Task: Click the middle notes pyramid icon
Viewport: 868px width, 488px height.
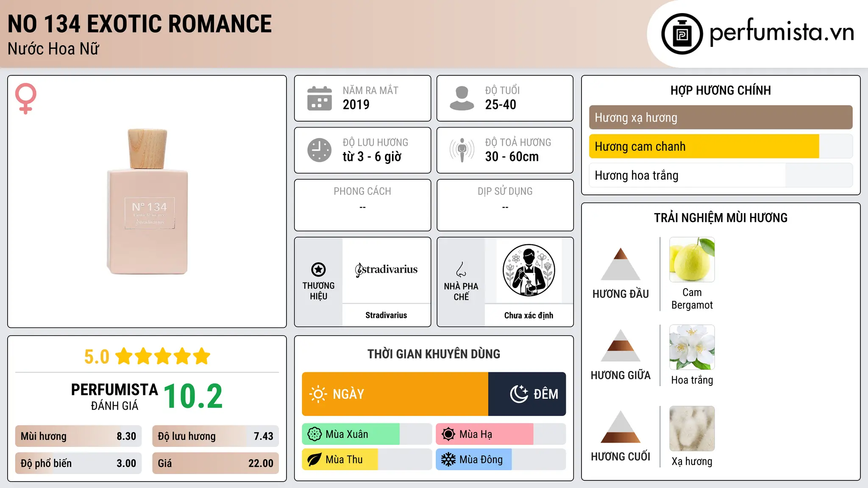Action: pyautogui.click(x=620, y=345)
